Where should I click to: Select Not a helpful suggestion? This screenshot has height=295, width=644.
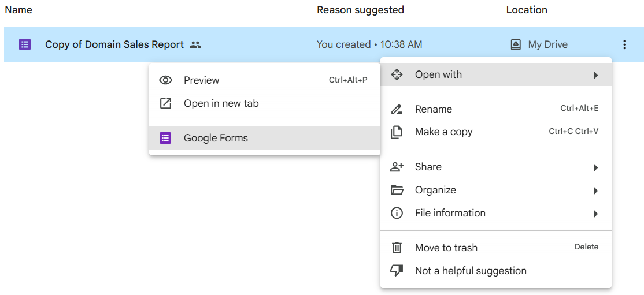pos(471,271)
